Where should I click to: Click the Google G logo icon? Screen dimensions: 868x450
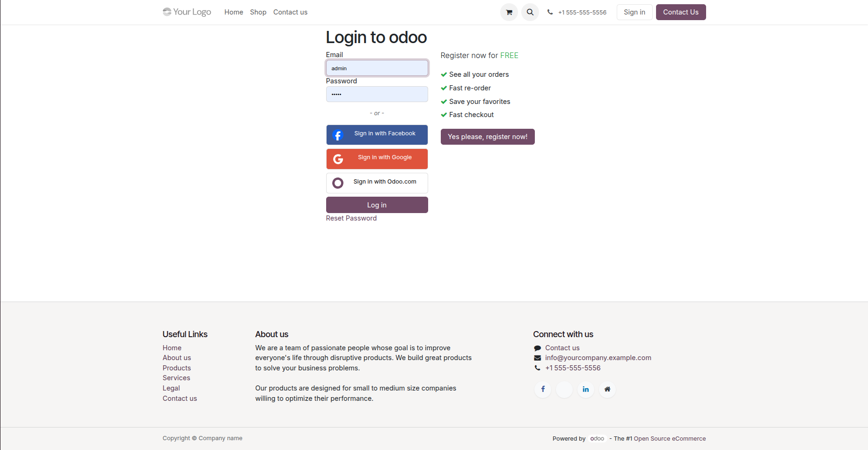338,159
